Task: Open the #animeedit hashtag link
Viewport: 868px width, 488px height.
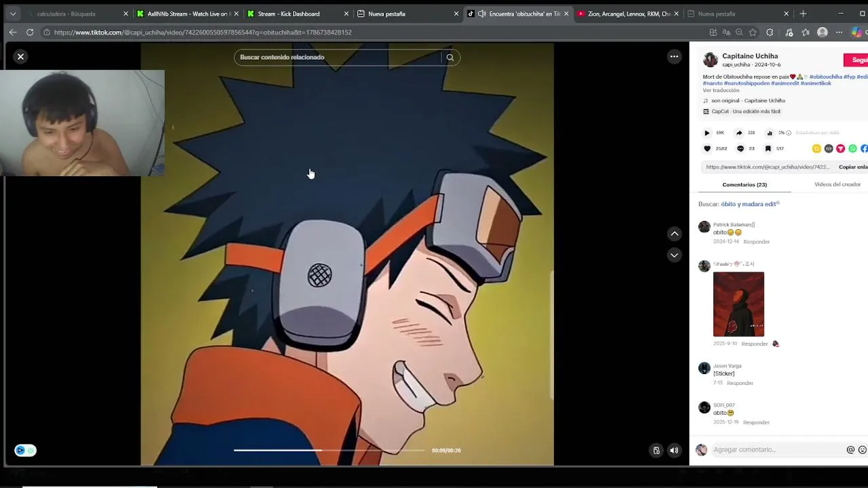Action: click(785, 83)
